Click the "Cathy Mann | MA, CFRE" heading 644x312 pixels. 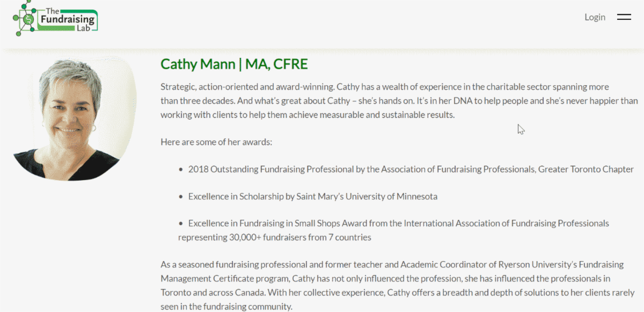234,64
